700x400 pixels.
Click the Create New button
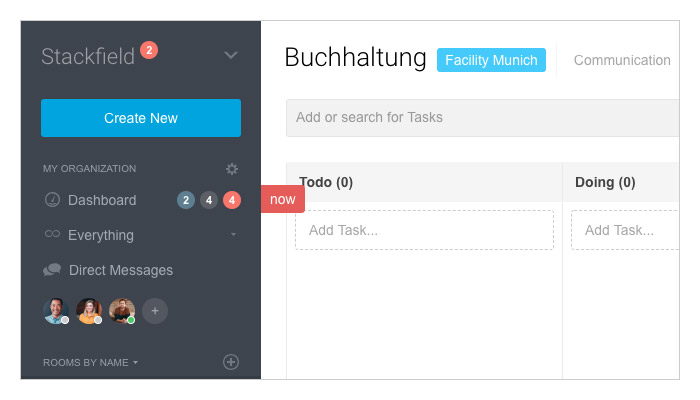pyautogui.click(x=141, y=118)
